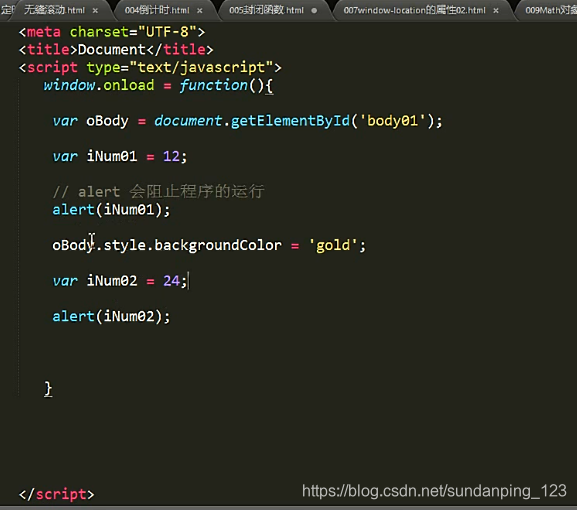The height and width of the screenshot is (510, 577).
Task: Click the alert(iNum01) call
Action: (x=111, y=210)
